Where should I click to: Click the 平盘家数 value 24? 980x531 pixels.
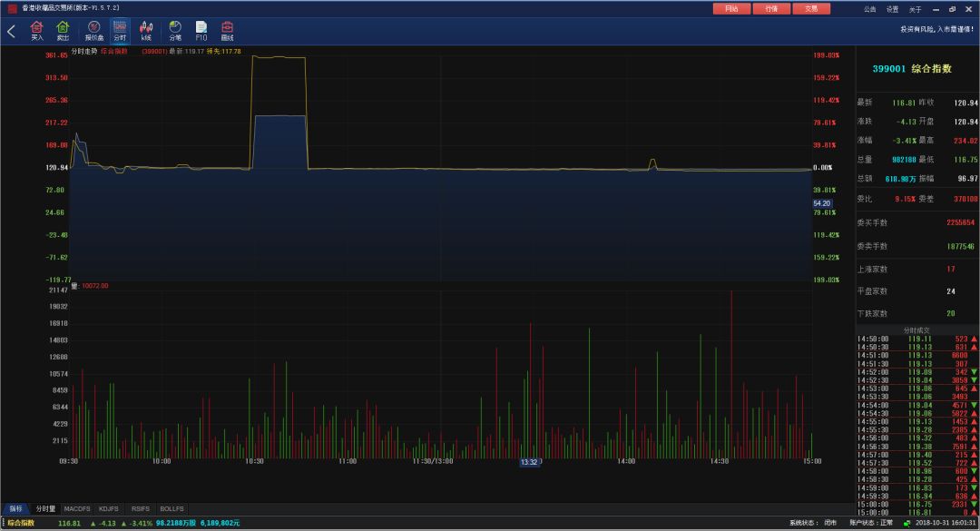coord(951,291)
